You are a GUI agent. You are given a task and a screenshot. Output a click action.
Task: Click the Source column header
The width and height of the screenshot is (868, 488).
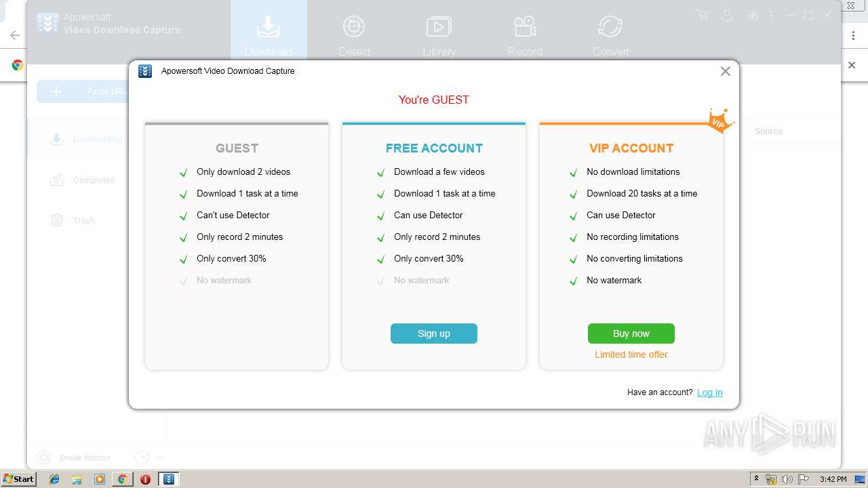point(769,131)
